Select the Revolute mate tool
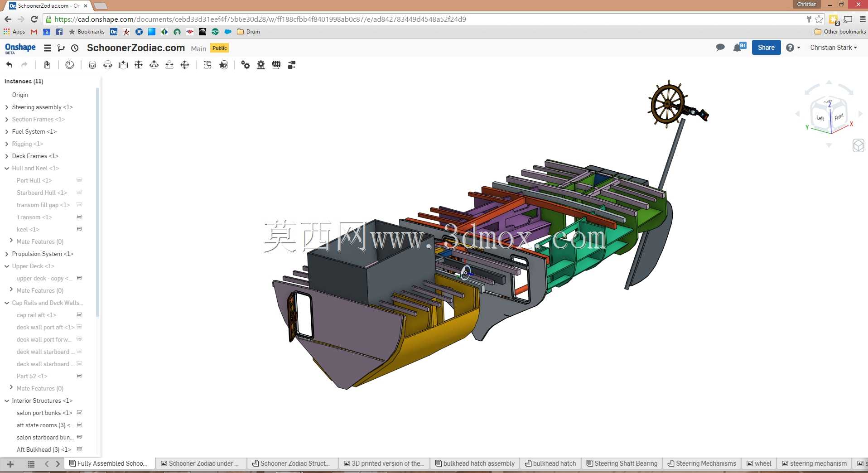Screen dimensions: 868x473 tap(108, 65)
